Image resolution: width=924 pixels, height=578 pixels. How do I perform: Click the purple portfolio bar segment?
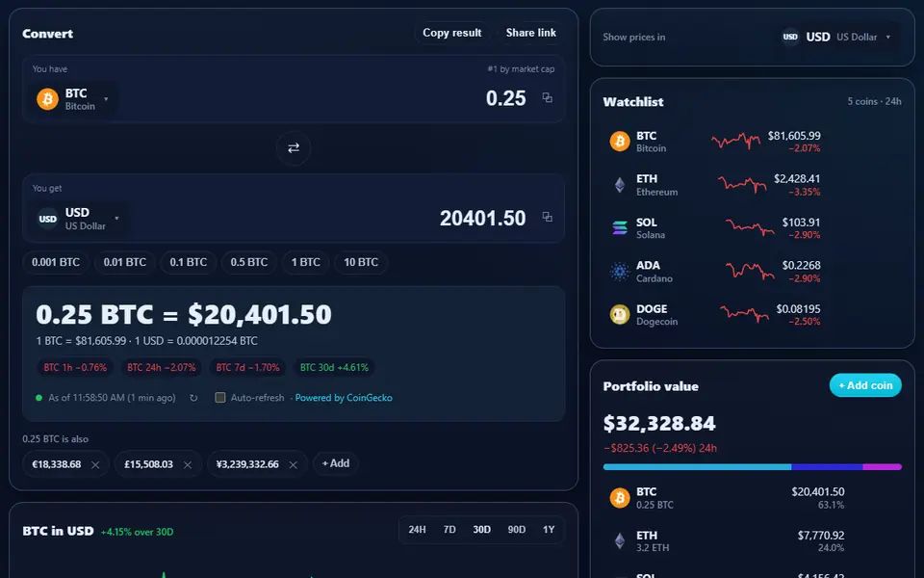pos(883,467)
